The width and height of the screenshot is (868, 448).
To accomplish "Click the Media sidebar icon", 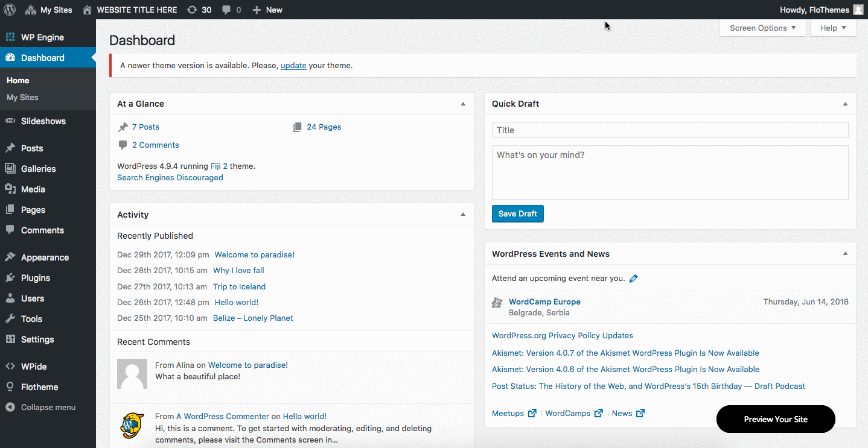I will point(10,189).
